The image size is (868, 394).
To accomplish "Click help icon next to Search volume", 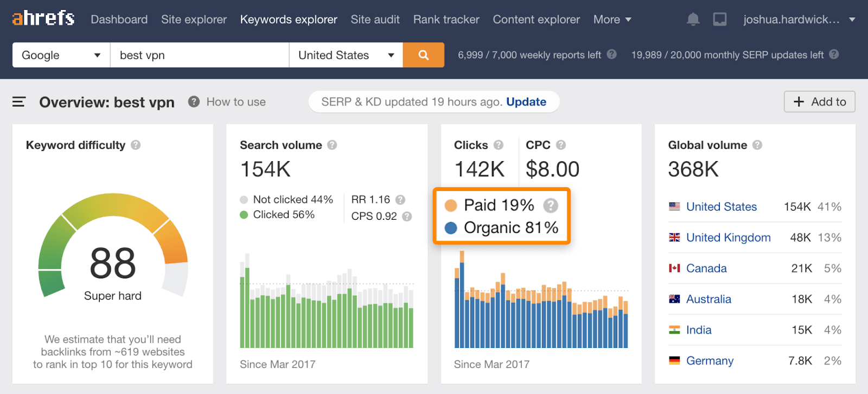I will coord(332,145).
